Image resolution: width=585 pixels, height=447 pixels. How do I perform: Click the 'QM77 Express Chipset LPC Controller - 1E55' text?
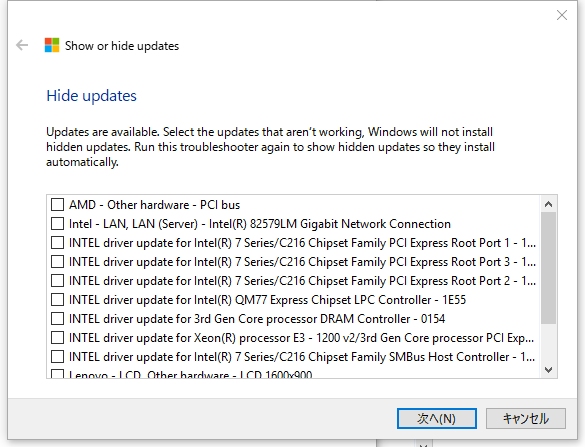click(x=268, y=300)
